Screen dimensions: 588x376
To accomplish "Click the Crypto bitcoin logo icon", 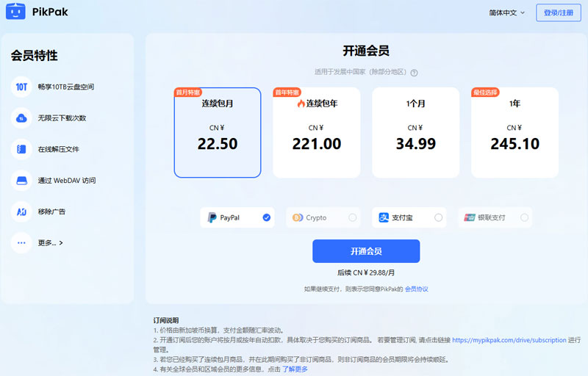I will (298, 217).
